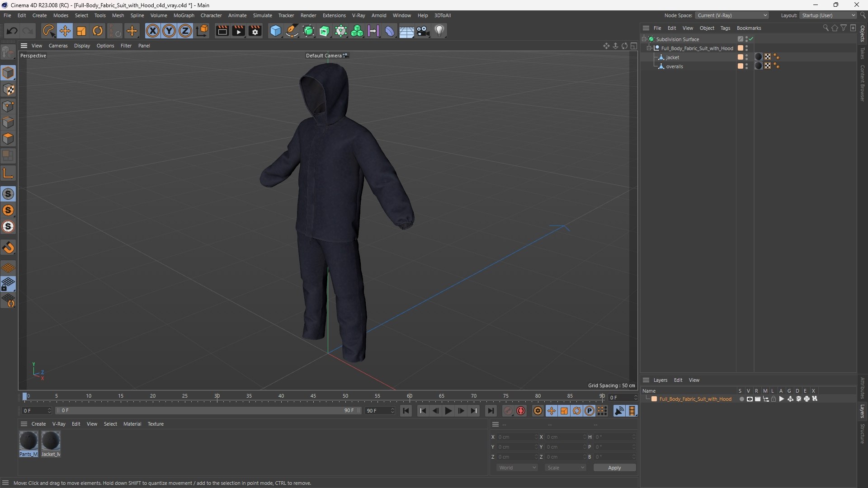Open the Scale coordinate dropdown

click(565, 468)
